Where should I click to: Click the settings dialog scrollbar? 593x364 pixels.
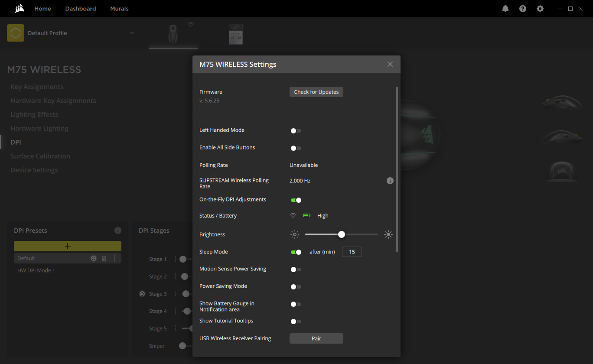coord(397,169)
